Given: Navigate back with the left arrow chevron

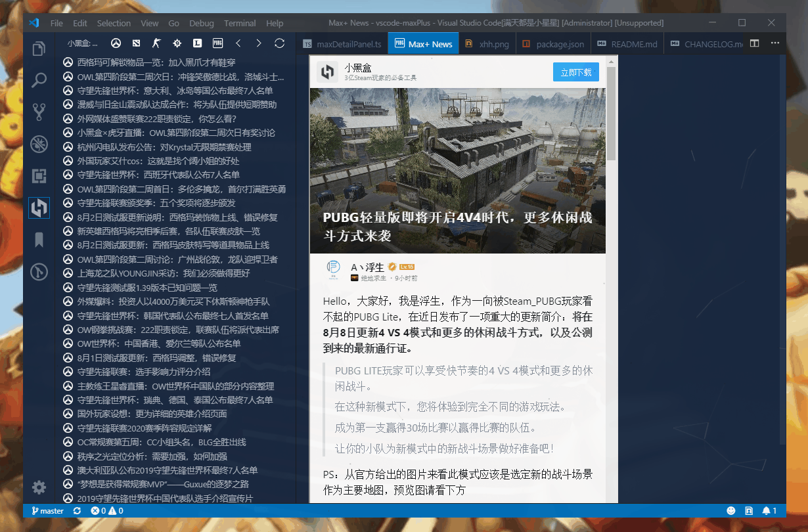Looking at the screenshot, I should click(x=240, y=43).
